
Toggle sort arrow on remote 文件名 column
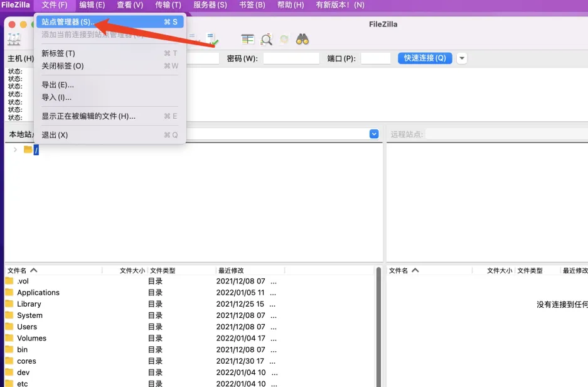(x=415, y=270)
